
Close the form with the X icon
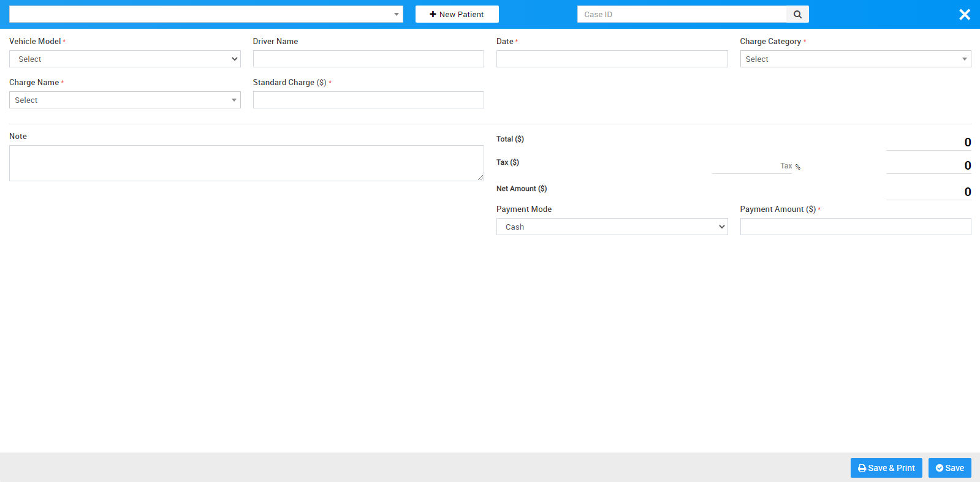click(x=964, y=15)
